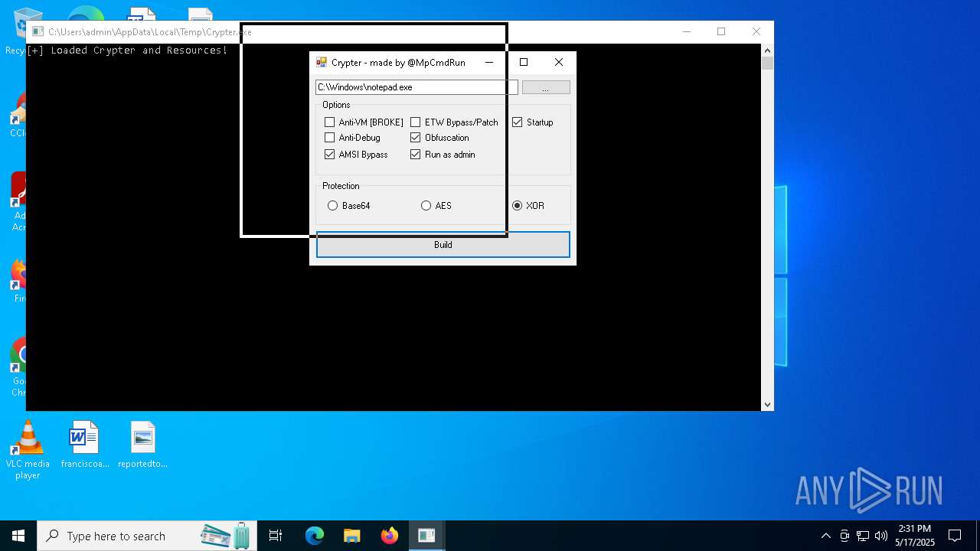Launch Firefox from the taskbar
Viewport: 980px width, 551px height.
pyautogui.click(x=389, y=536)
